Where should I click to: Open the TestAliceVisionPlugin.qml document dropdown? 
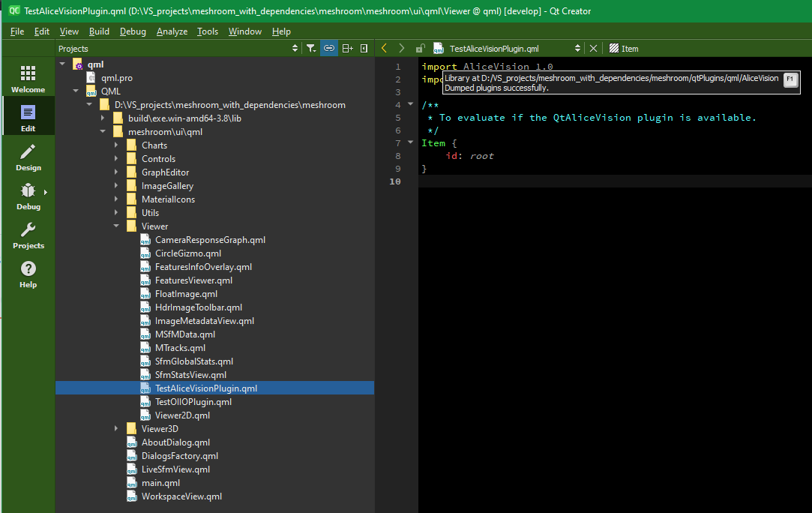point(577,47)
